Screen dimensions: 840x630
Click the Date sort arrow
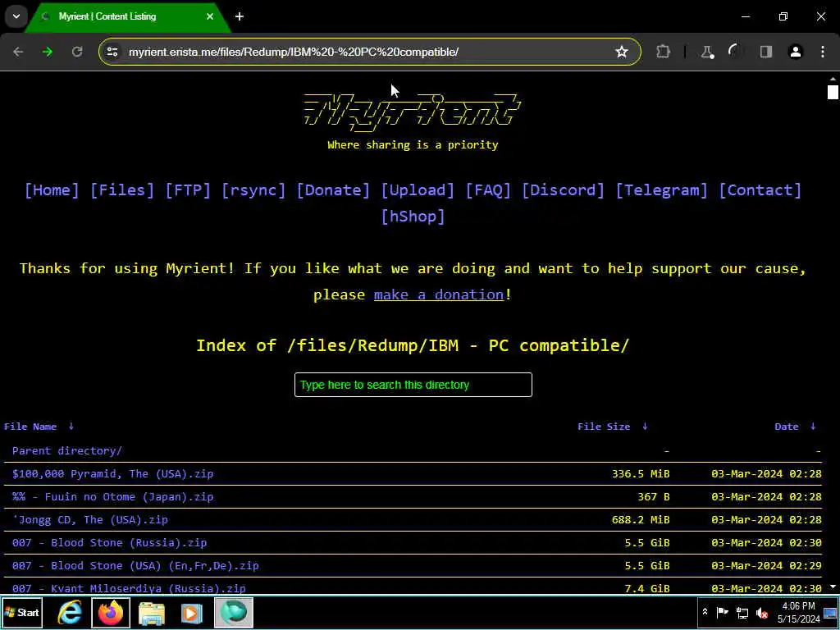click(x=813, y=427)
